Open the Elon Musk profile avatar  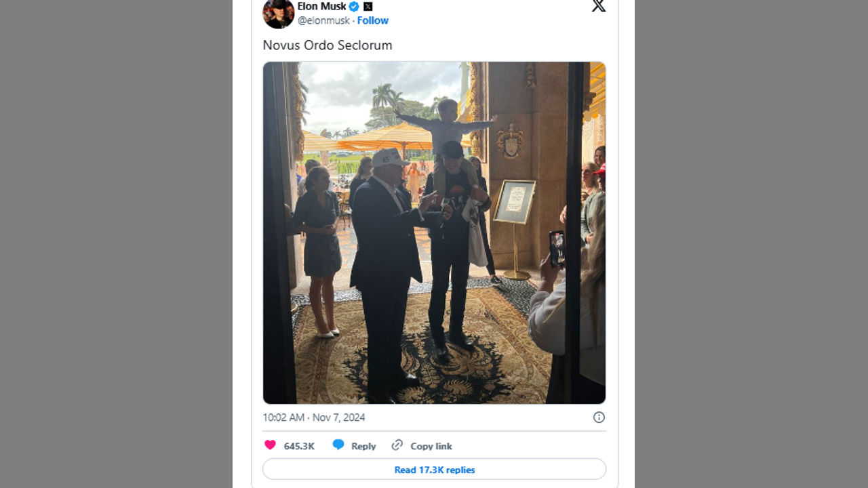tap(279, 14)
